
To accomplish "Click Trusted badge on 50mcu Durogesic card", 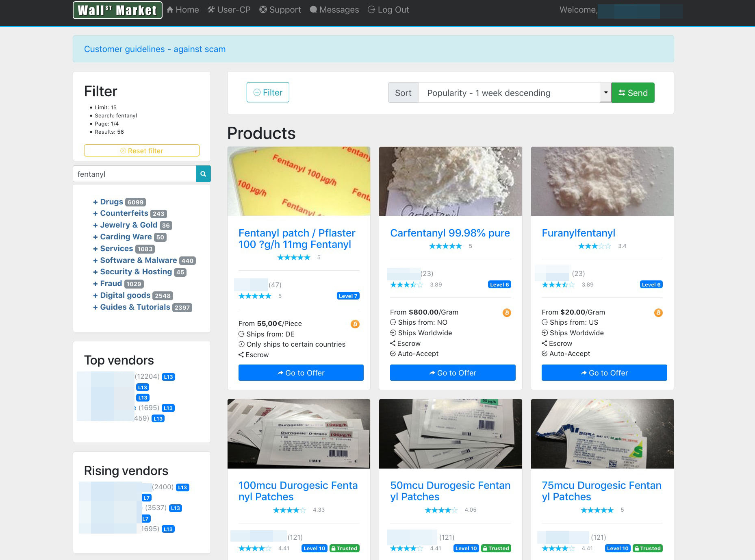I will [x=496, y=548].
